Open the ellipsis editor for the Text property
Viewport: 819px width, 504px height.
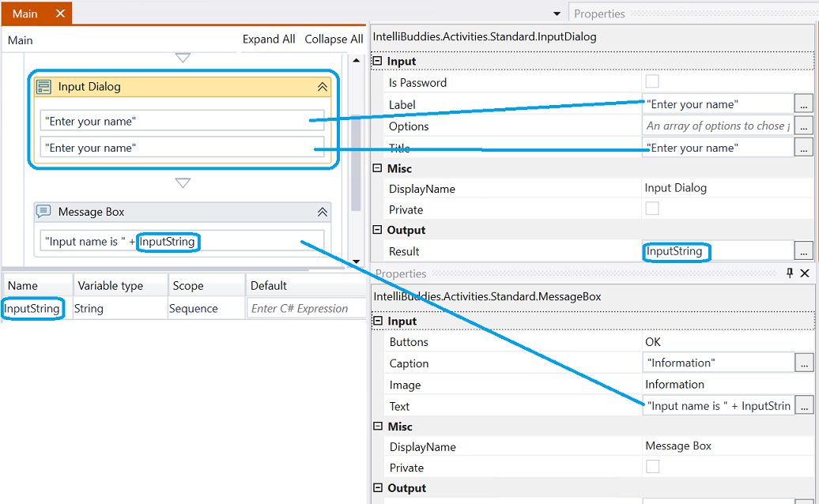tap(805, 405)
